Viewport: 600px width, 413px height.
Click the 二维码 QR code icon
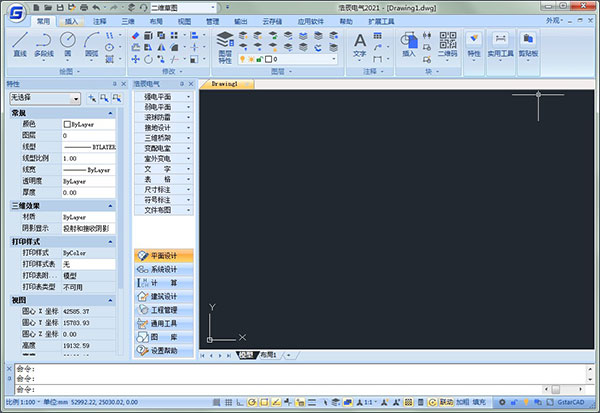(448, 45)
